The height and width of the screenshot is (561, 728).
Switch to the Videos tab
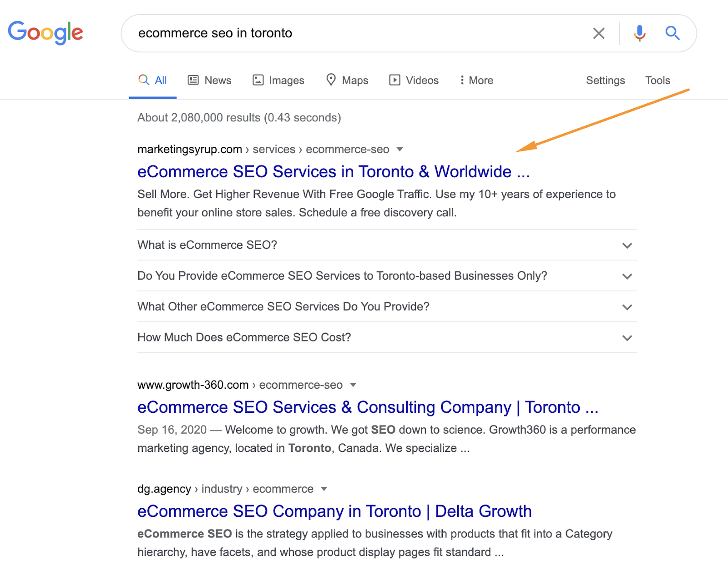[x=414, y=80]
